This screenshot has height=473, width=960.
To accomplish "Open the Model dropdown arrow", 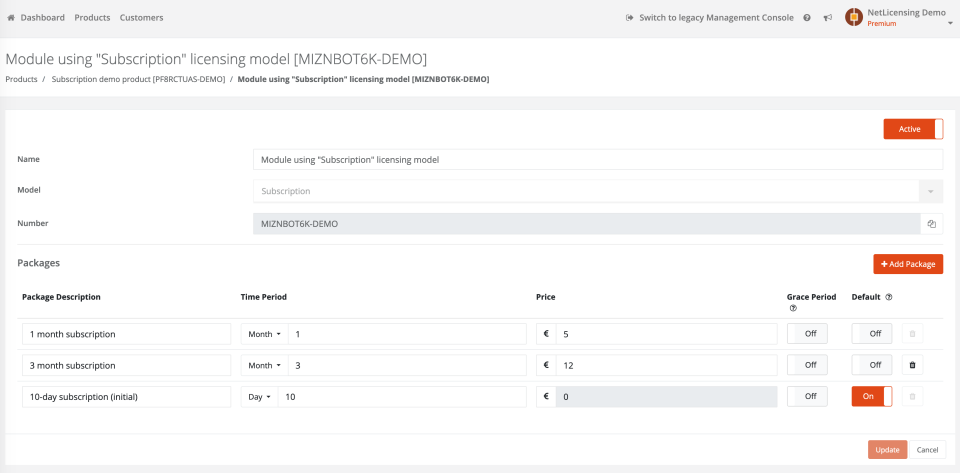I will pos(931,191).
